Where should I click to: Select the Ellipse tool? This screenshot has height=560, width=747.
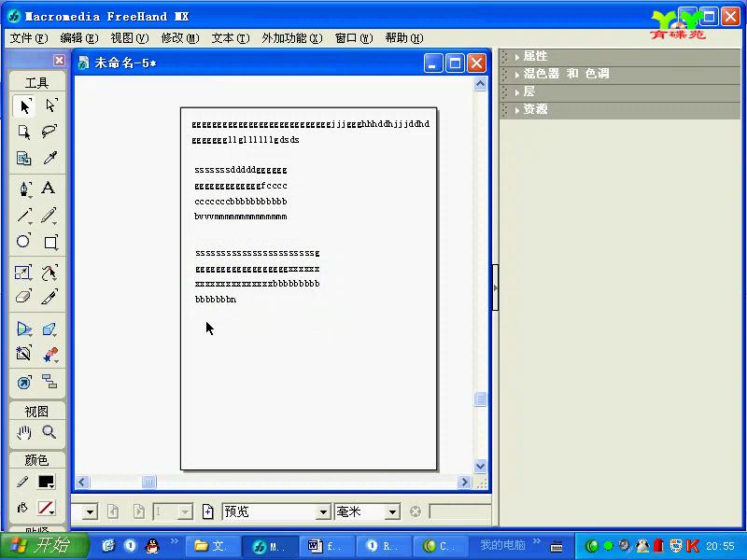tap(23, 241)
